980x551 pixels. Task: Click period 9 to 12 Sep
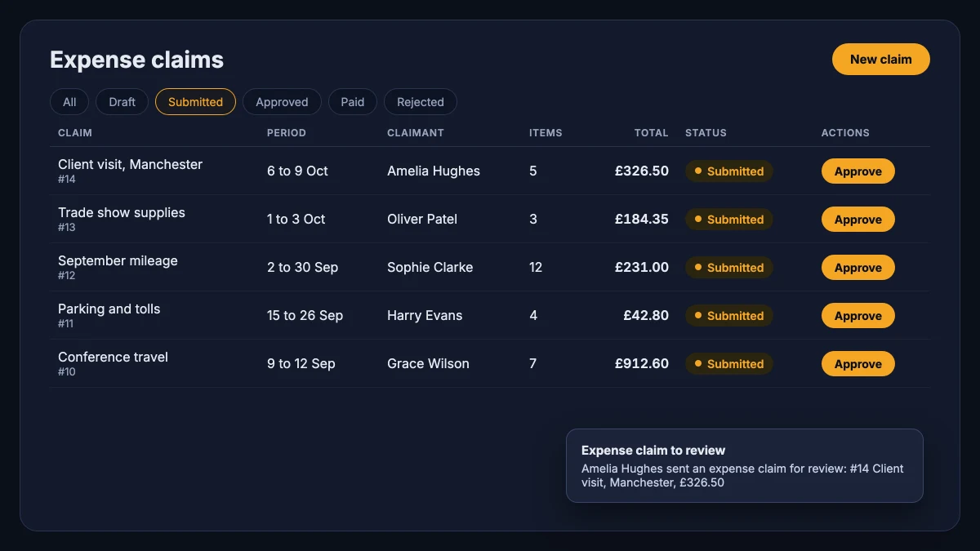tap(301, 363)
